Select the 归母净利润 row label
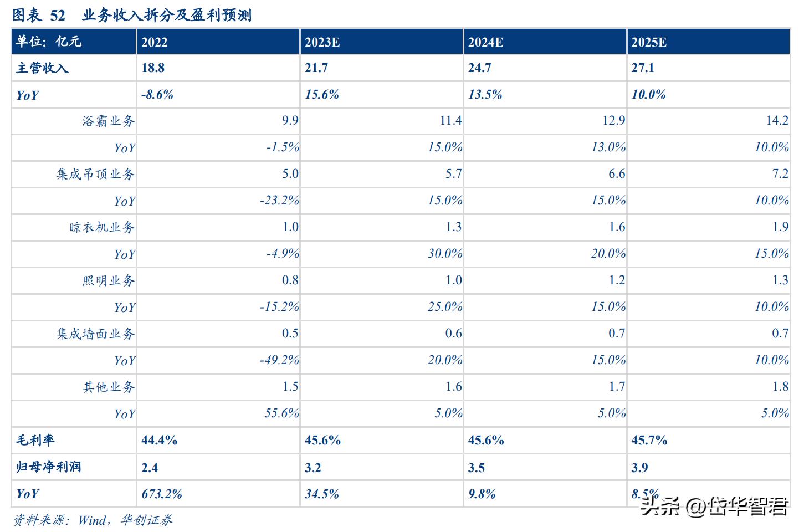The height and width of the screenshot is (532, 804). click(x=49, y=467)
